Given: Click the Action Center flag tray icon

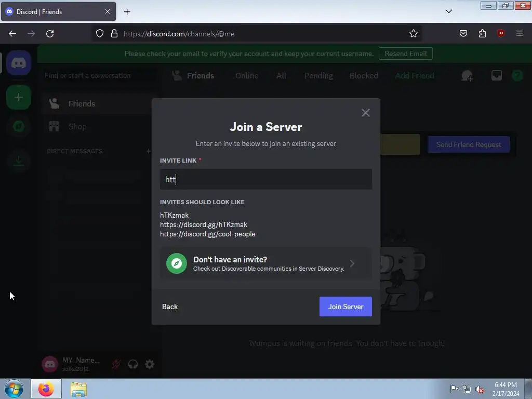Looking at the screenshot, I should (454, 389).
